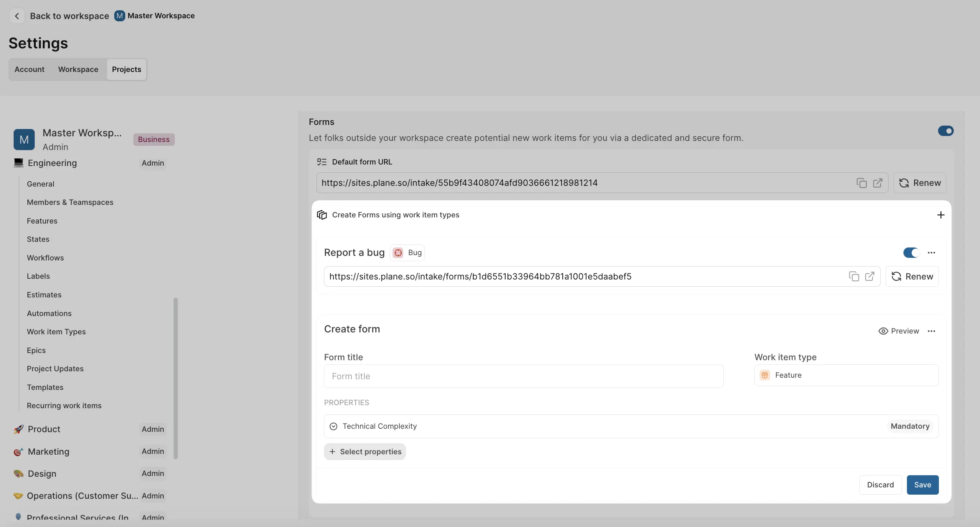Turn off the Report a bug form
Image resolution: width=980 pixels, height=527 pixels.
[x=911, y=252]
